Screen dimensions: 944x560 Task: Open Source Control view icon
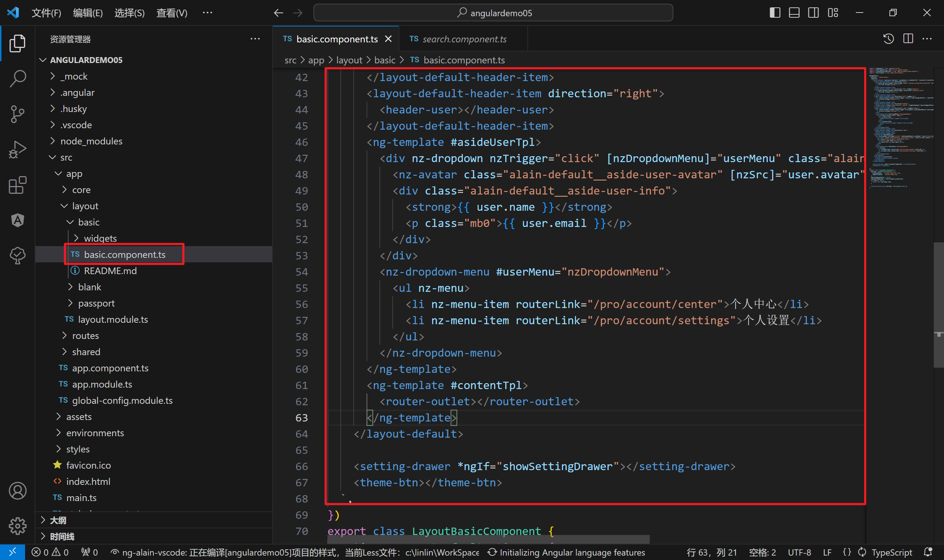coord(17,114)
